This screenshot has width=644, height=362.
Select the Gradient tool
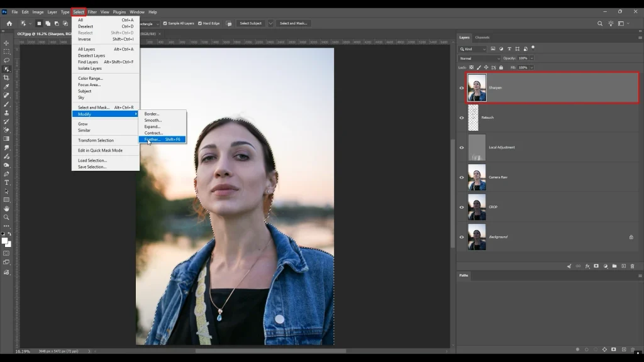click(x=6, y=139)
